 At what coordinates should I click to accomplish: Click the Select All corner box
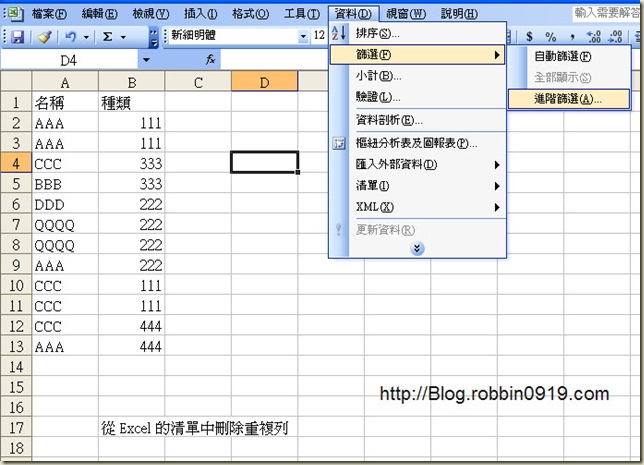16,81
